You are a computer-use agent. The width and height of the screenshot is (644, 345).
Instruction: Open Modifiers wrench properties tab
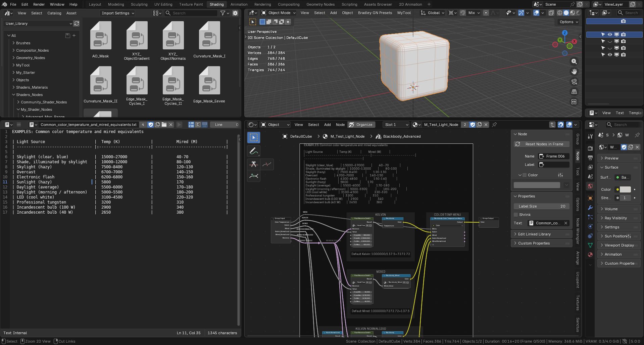coord(590,208)
